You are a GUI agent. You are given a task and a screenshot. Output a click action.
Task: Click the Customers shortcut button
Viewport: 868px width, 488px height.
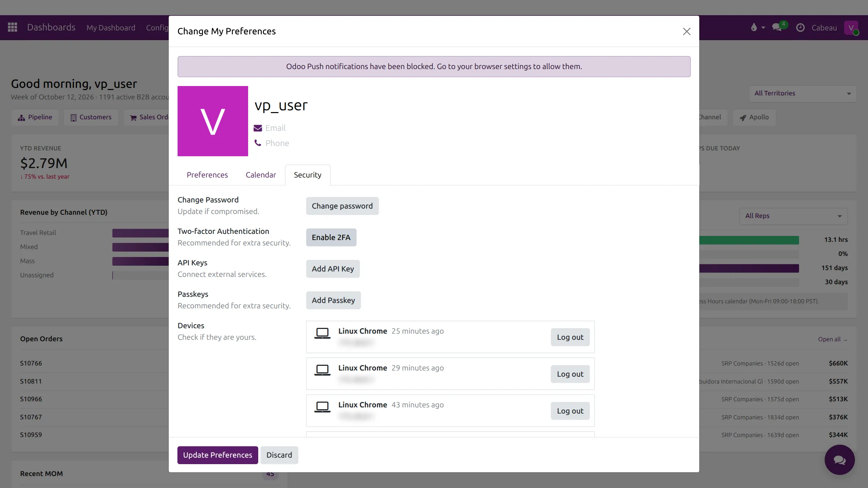coord(91,117)
